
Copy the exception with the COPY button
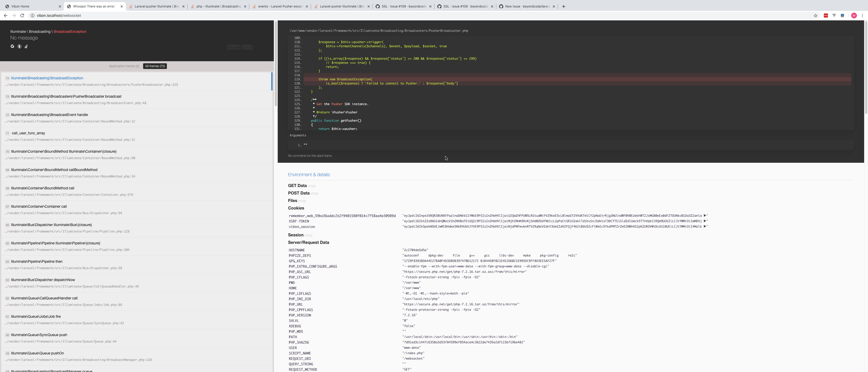click(233, 47)
